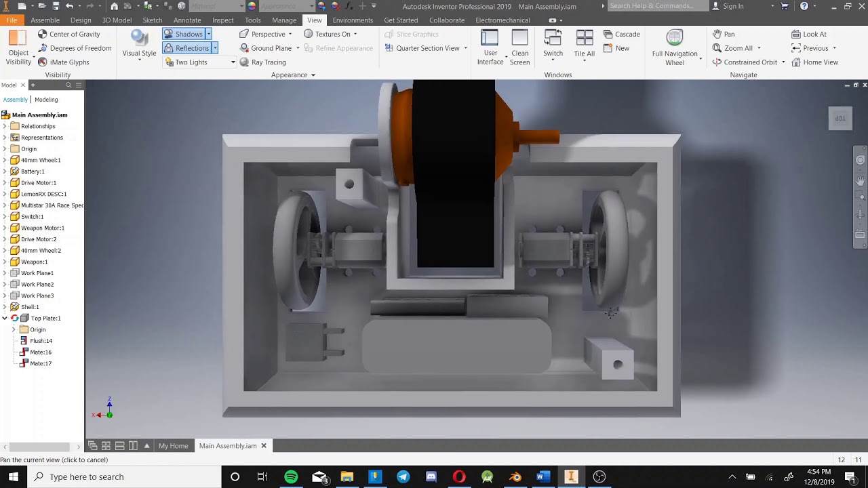
Task: Select Mate:16 constraint in browser
Action: pos(41,352)
